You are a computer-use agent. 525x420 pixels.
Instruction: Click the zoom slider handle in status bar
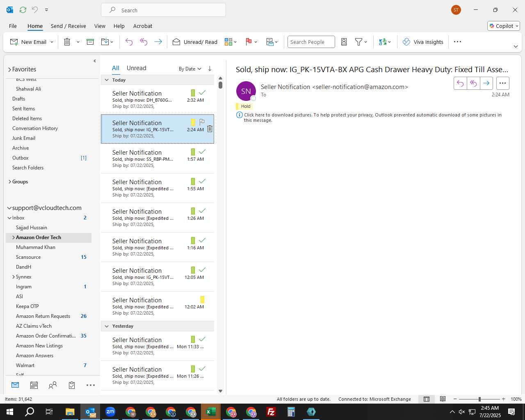[x=479, y=399]
